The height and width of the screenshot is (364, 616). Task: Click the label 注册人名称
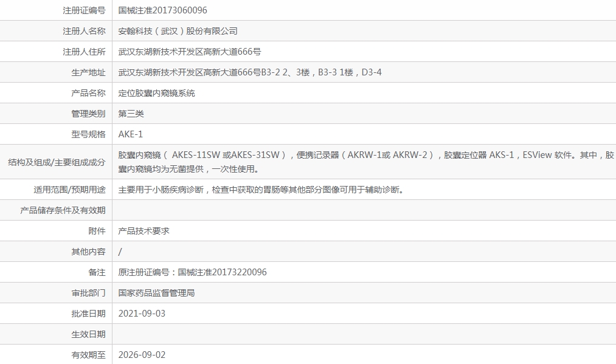[x=84, y=31]
